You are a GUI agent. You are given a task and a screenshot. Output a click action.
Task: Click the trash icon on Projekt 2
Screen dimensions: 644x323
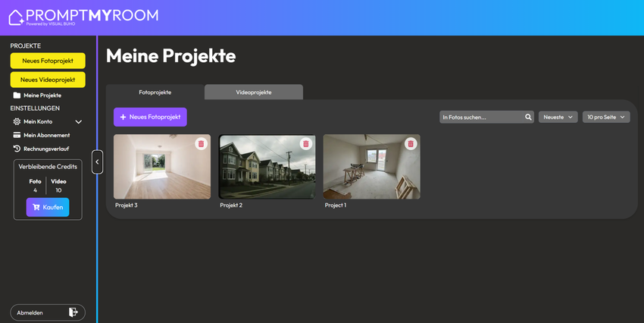point(305,144)
